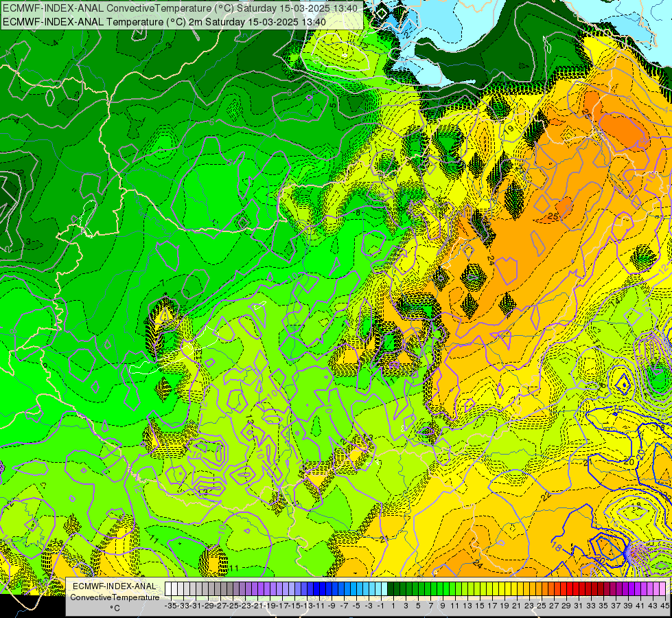
Task: Click the 35 legend scale label
Action: pyautogui.click(x=603, y=606)
